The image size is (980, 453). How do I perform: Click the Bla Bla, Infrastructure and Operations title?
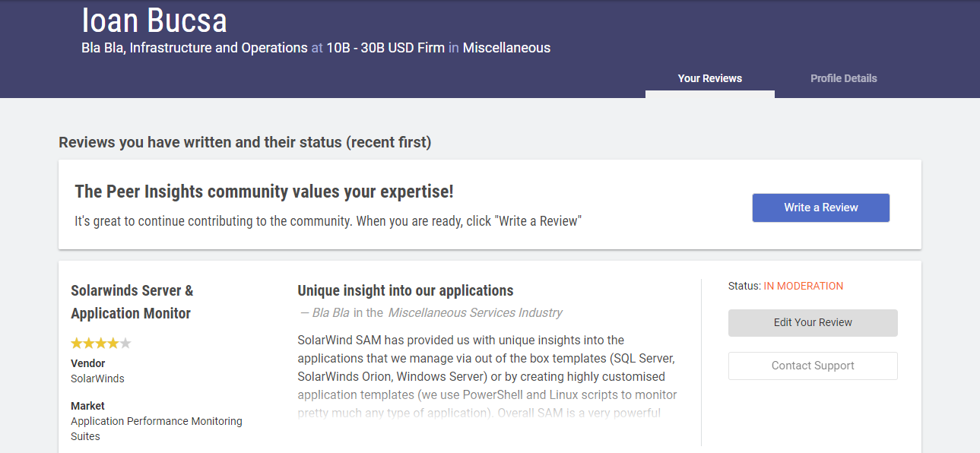coord(195,48)
